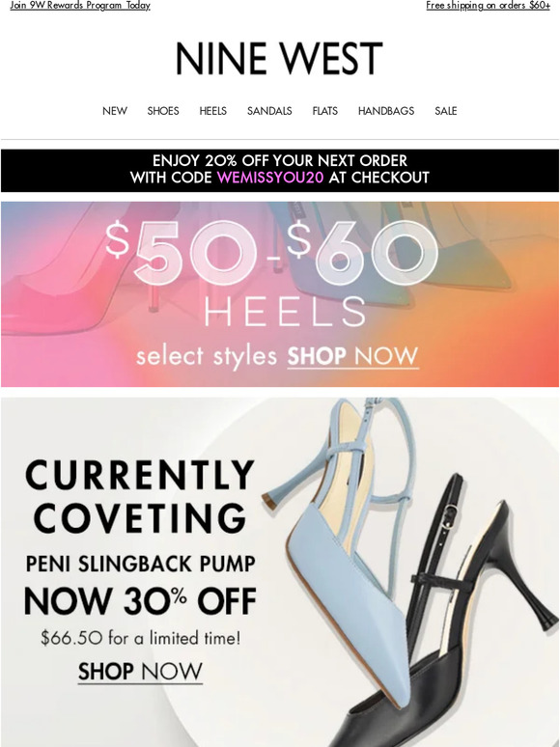Visit the SALE navigation link
The image size is (560, 747).
coord(446,111)
